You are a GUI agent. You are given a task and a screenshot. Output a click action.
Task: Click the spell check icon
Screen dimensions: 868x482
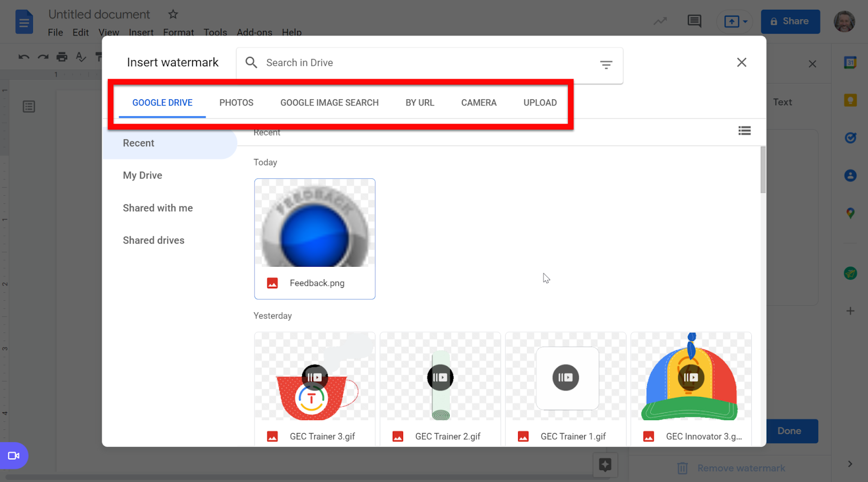pyautogui.click(x=81, y=57)
